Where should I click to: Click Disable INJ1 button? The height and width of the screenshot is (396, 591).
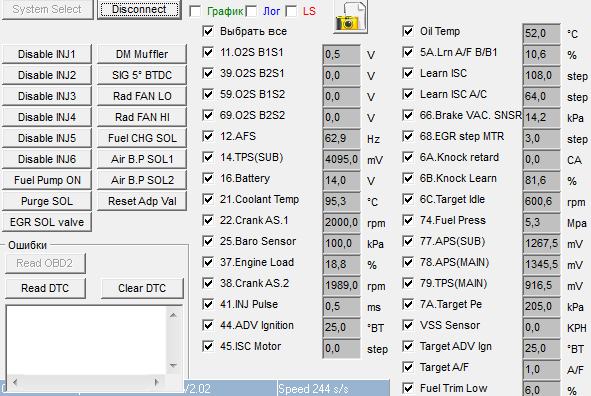[47, 54]
